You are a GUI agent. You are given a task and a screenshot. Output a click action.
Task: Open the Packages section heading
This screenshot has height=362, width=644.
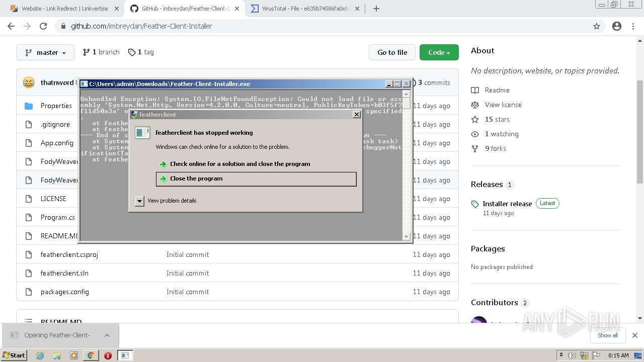coord(488,249)
